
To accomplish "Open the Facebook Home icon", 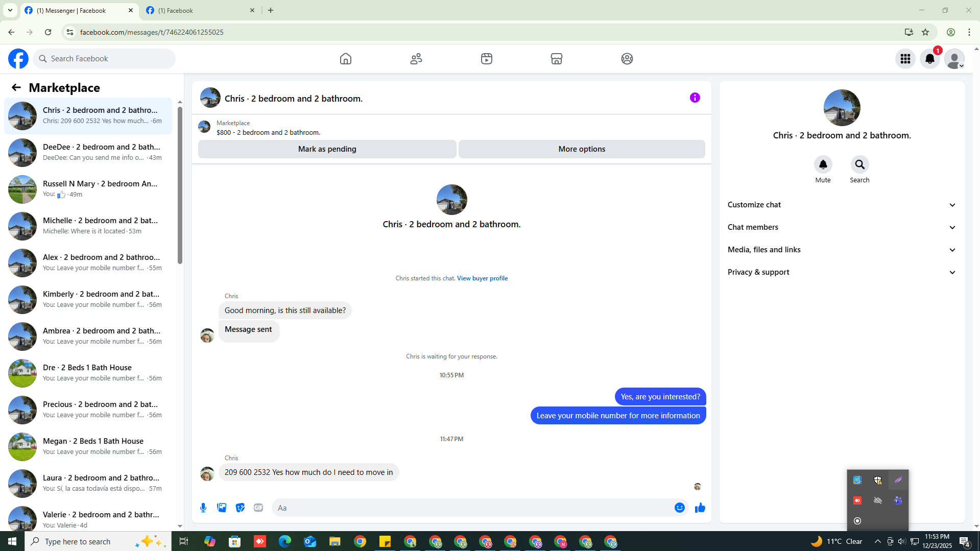I will (346, 59).
